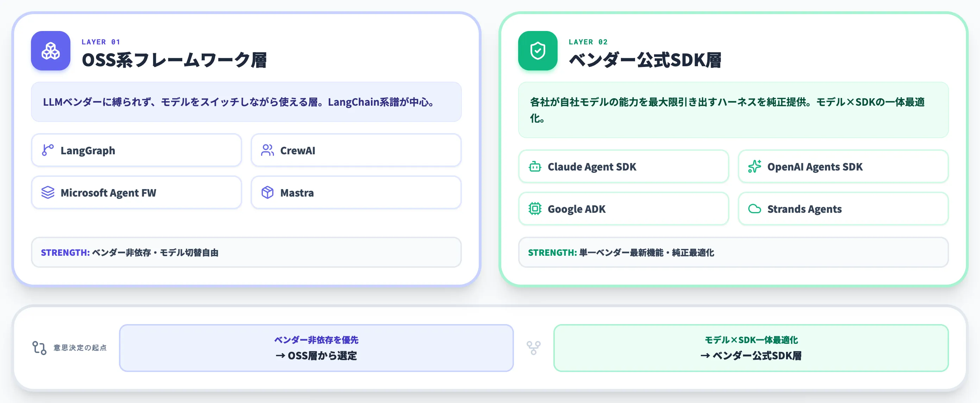Click the CPU chip icon beside Google ADK
The height and width of the screenshot is (403, 980).
pos(534,209)
